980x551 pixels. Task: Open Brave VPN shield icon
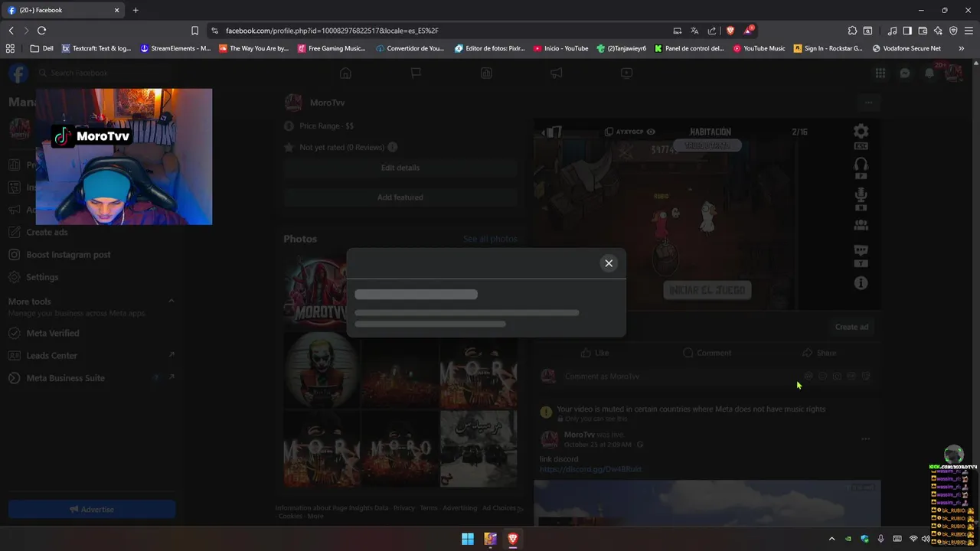pyautogui.click(x=953, y=31)
